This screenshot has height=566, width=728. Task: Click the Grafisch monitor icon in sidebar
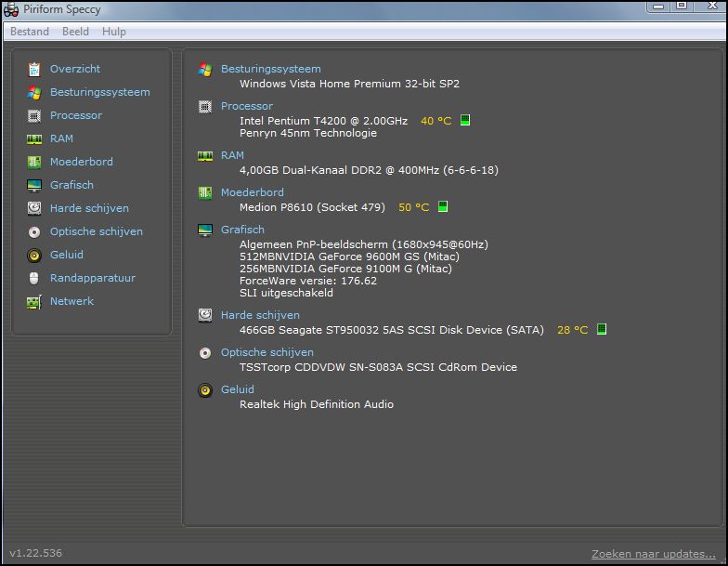pyautogui.click(x=34, y=185)
